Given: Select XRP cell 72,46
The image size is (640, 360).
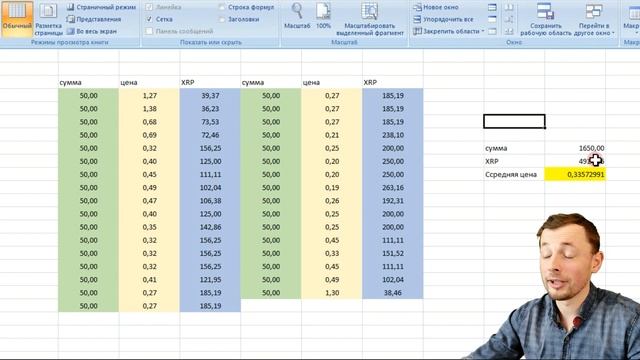Looking at the screenshot, I should pyautogui.click(x=210, y=135).
